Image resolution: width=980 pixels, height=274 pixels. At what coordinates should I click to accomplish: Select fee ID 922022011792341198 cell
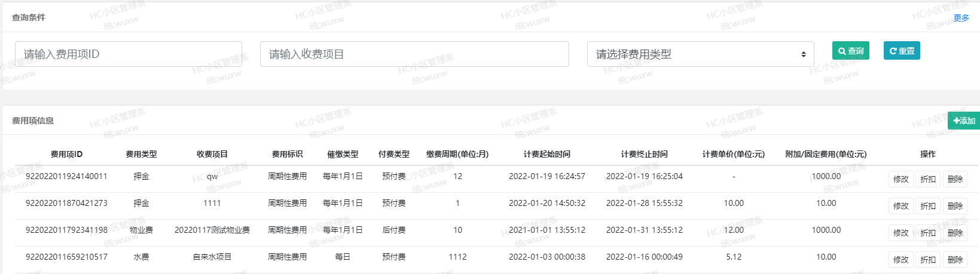click(x=66, y=230)
